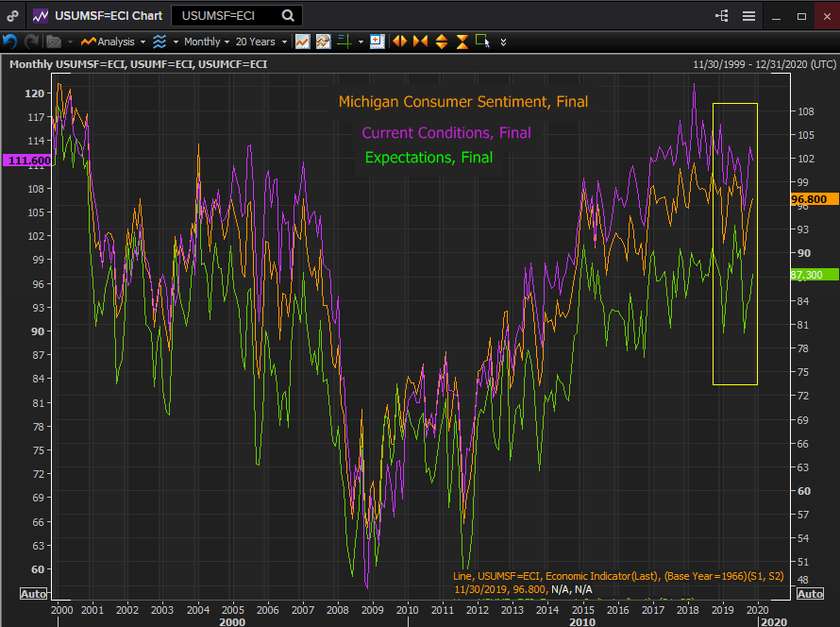Viewport: 840px width, 627px height.
Task: Expand the Monthly interval dropdown
Action: click(x=206, y=42)
